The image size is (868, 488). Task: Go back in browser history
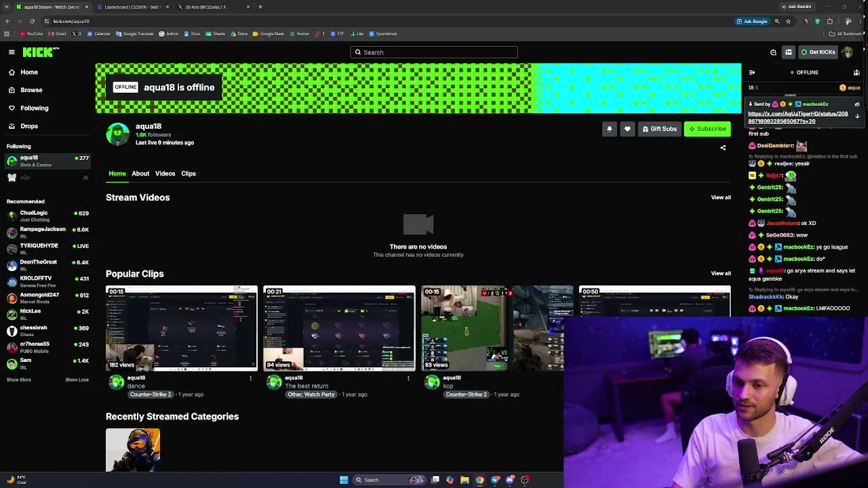point(7,21)
